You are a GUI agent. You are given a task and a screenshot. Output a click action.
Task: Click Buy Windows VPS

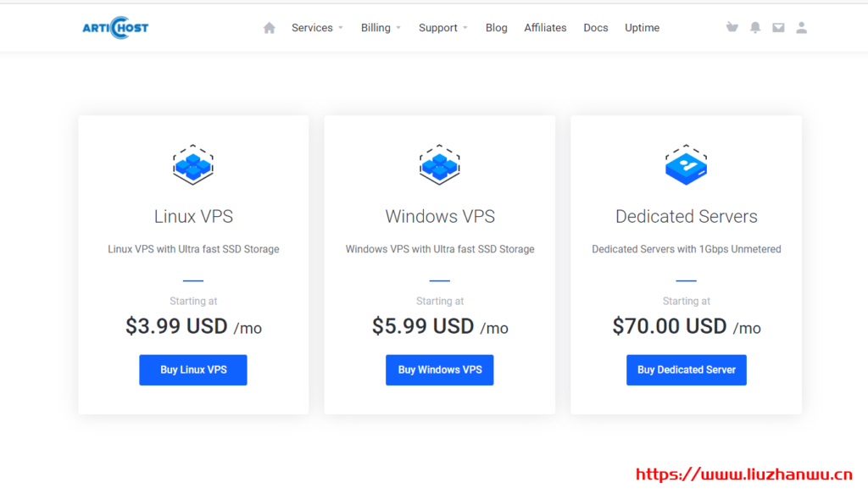pos(439,369)
